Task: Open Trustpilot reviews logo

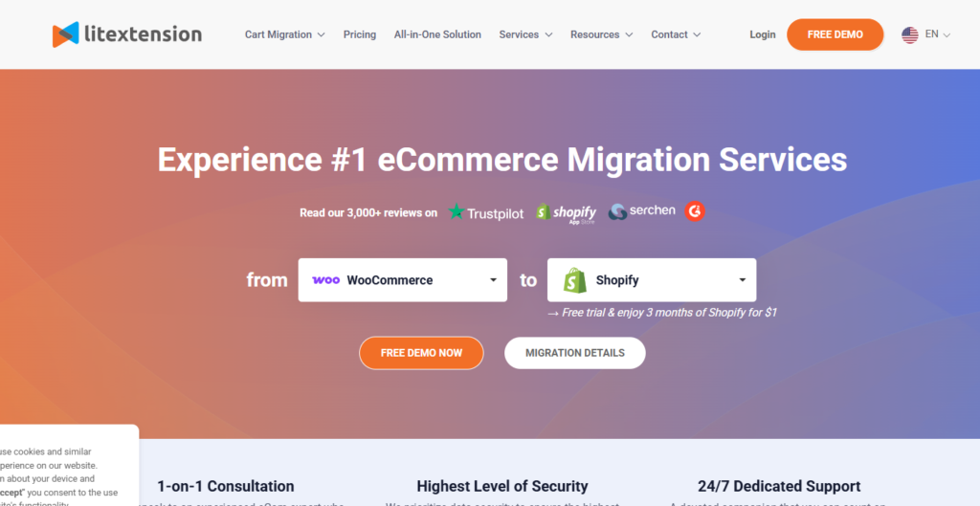Action: [x=485, y=212]
